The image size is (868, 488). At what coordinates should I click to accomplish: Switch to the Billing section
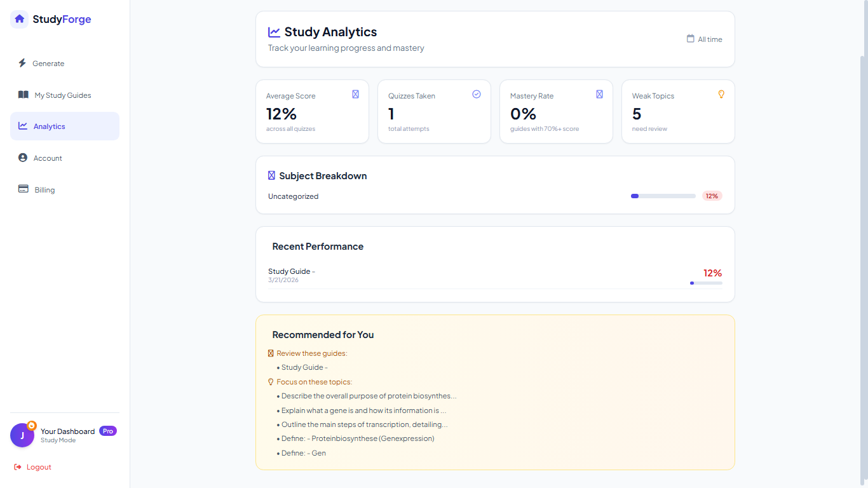pos(43,189)
